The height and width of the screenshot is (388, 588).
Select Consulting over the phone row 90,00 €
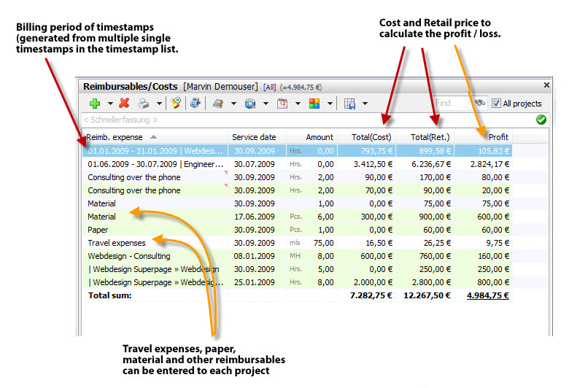coord(297,177)
